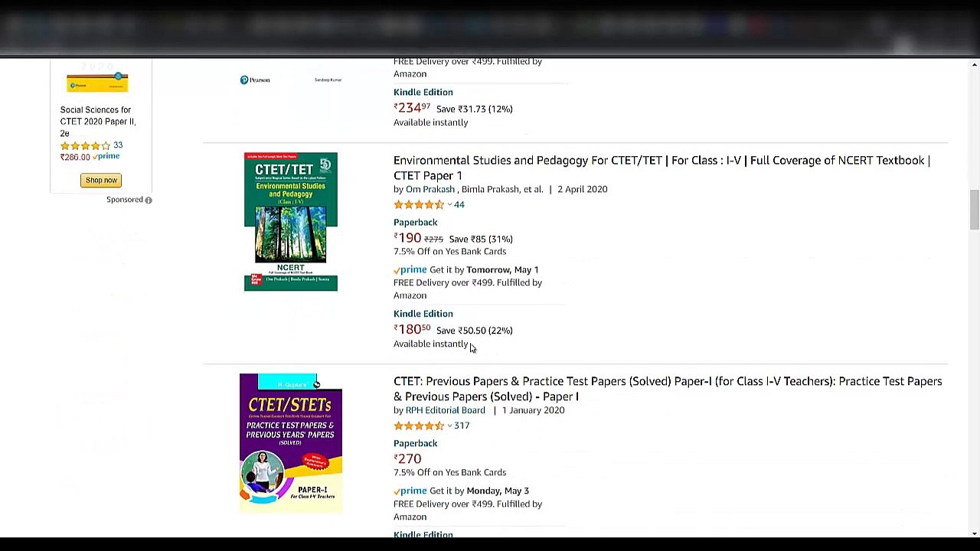
Task: Open Environmental Studies and Pedagogy book title
Action: tap(661, 168)
